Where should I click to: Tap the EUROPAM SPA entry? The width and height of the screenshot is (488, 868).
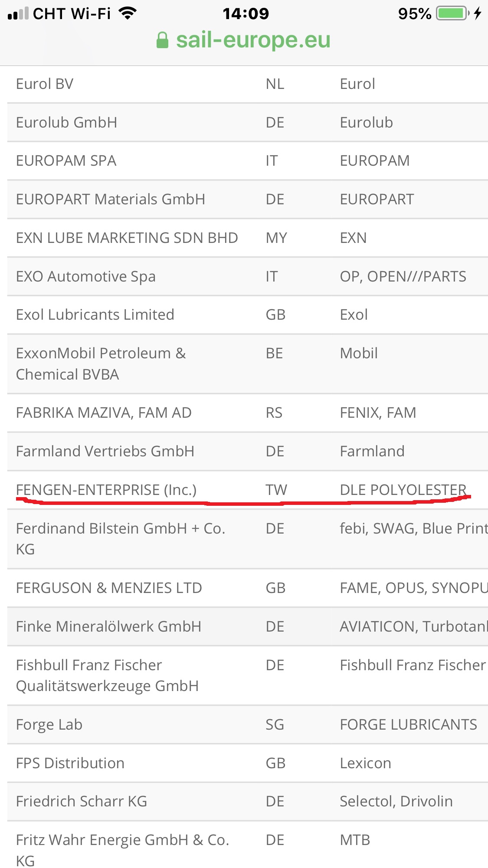tap(66, 161)
